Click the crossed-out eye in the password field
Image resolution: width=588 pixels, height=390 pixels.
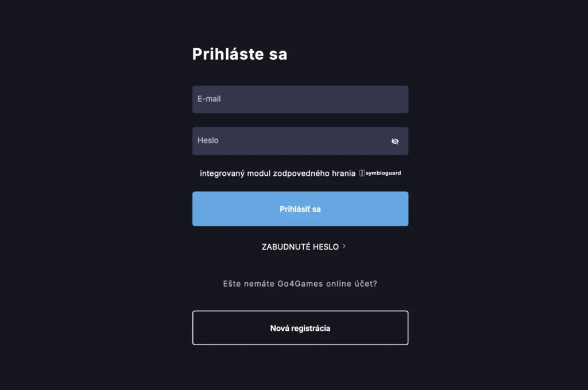point(394,141)
